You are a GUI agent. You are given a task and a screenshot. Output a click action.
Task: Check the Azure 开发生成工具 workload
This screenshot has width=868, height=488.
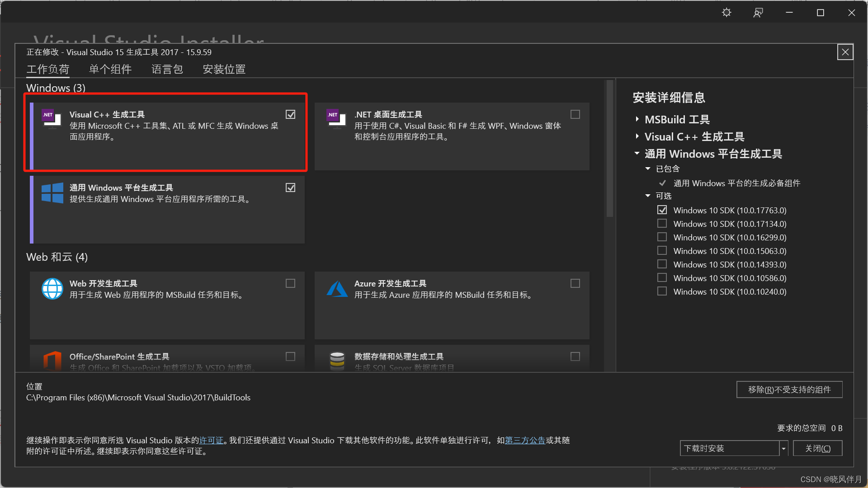point(575,283)
